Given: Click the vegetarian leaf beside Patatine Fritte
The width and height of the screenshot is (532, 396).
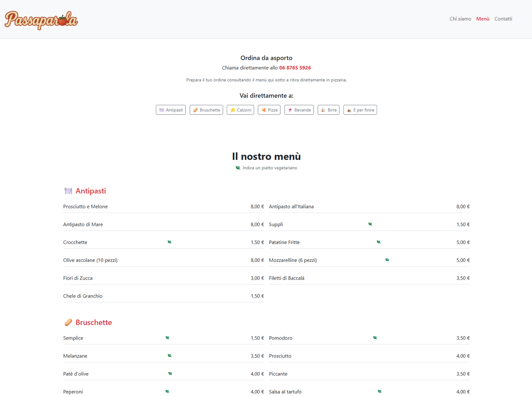Looking at the screenshot, I should pyautogui.click(x=378, y=242).
